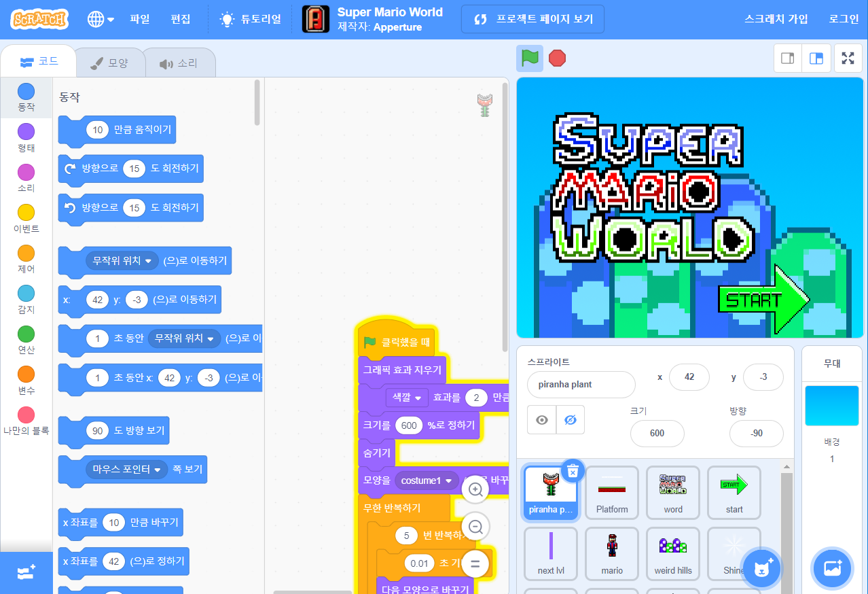Select the 제어 block category
Image resolution: width=868 pixels, height=594 pixels.
tap(26, 260)
